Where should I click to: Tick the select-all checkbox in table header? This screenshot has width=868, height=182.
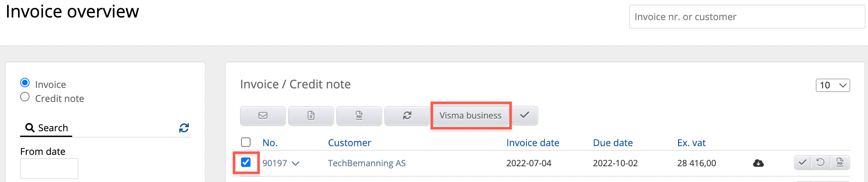coord(246,142)
